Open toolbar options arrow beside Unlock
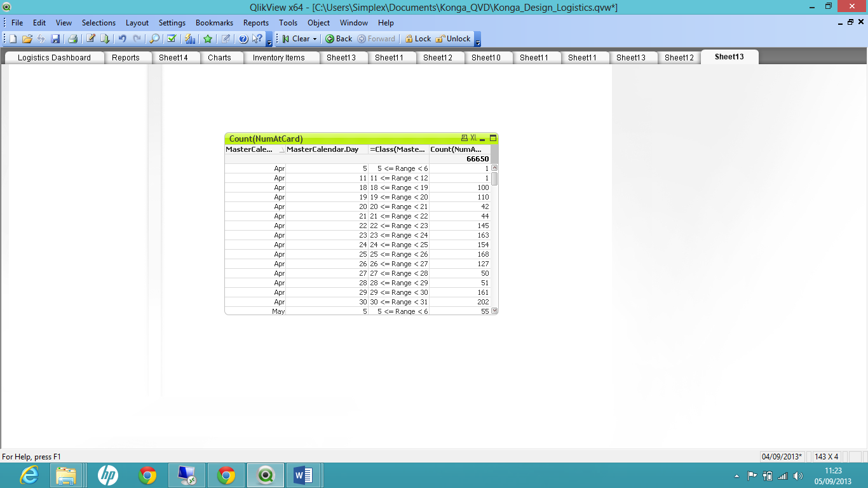This screenshot has height=488, width=868. (477, 39)
